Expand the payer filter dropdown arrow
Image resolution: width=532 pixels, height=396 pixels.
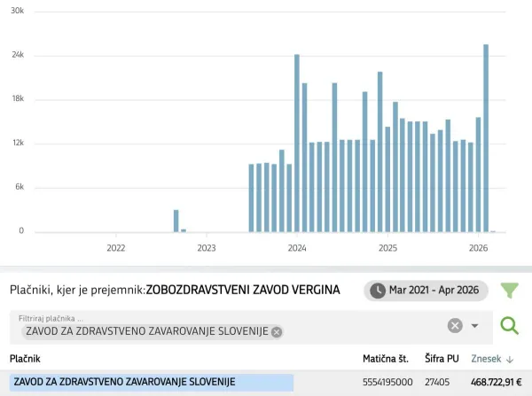pos(474,326)
